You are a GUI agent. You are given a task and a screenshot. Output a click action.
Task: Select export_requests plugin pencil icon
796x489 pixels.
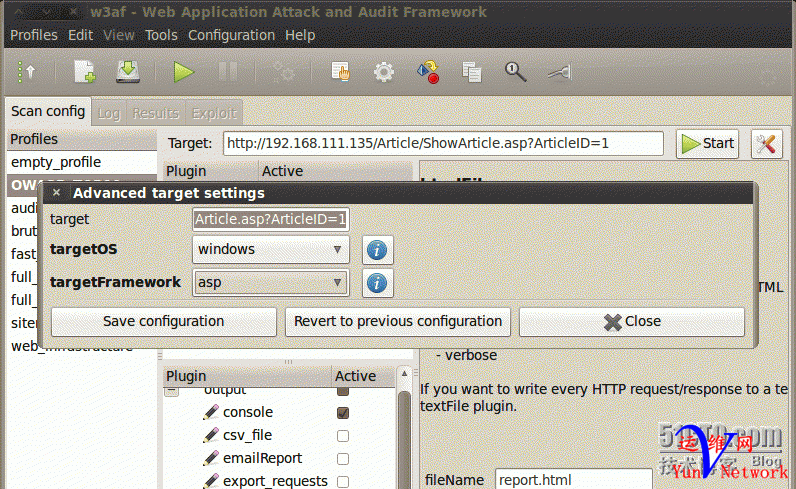(x=211, y=480)
